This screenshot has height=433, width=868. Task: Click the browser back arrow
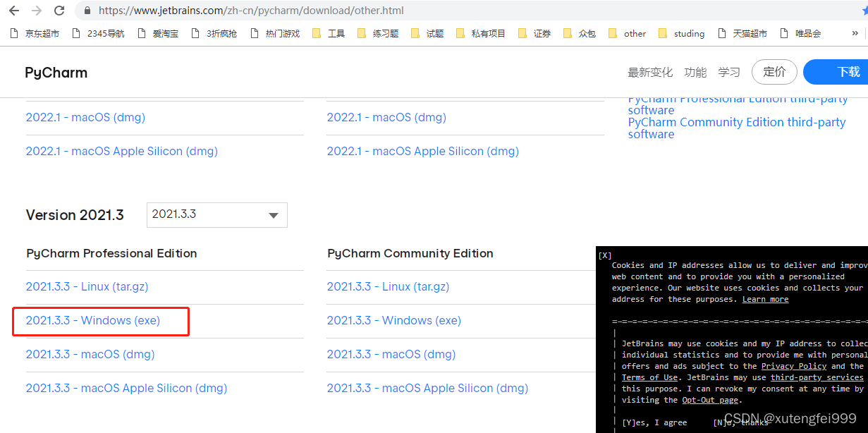coord(13,11)
